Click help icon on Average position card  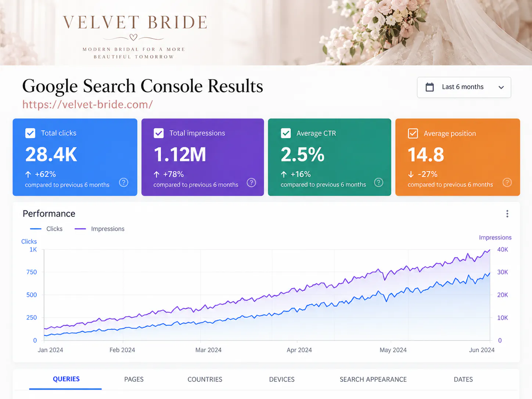coord(507,182)
